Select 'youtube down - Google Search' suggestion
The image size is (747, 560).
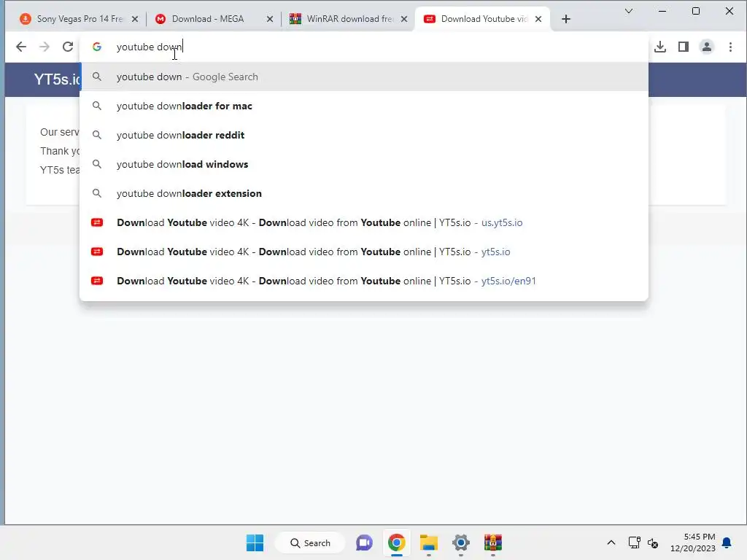(x=364, y=77)
